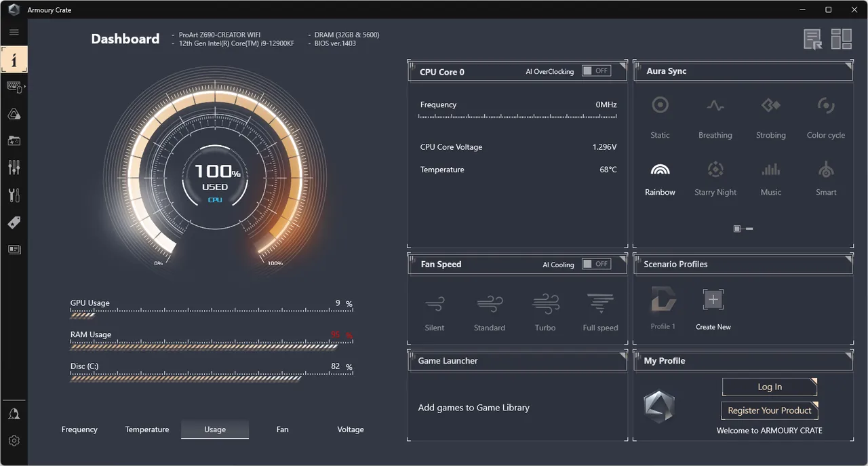This screenshot has height=466, width=868.
Task: Select scenario Profile 1
Action: click(663, 309)
